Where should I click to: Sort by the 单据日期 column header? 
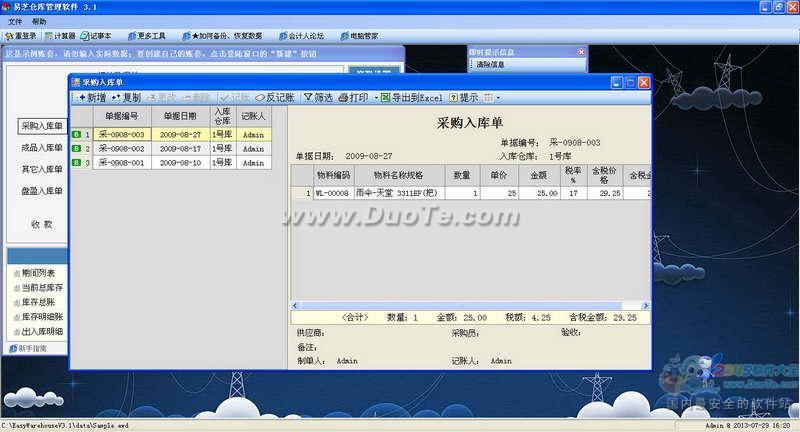180,116
